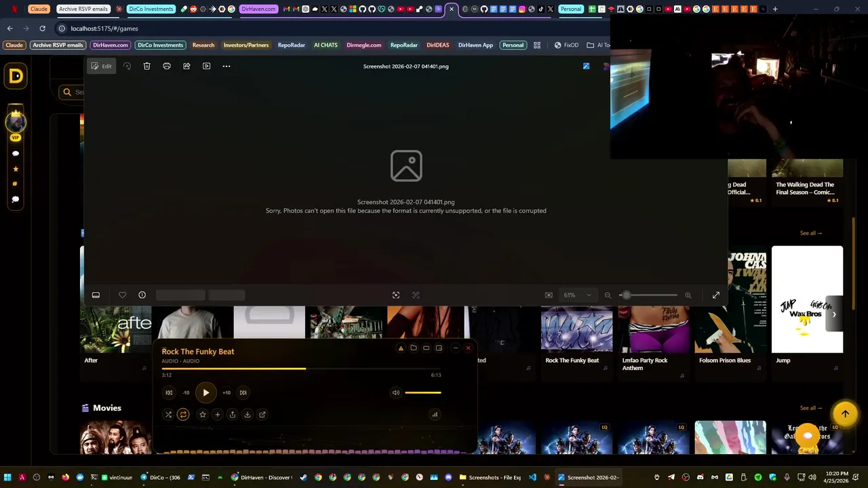This screenshot has height=488, width=868.
Task: Share the track from player
Action: tap(232, 415)
